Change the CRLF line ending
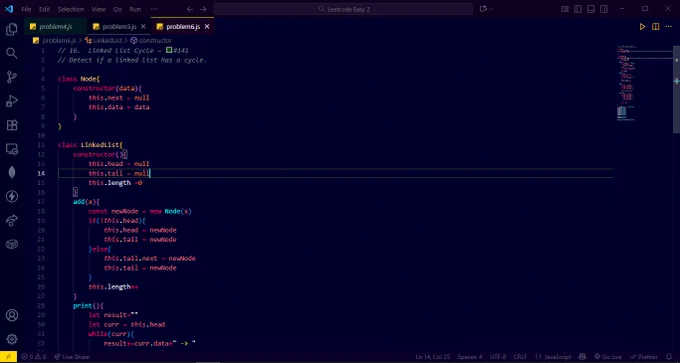 pyautogui.click(x=520, y=356)
